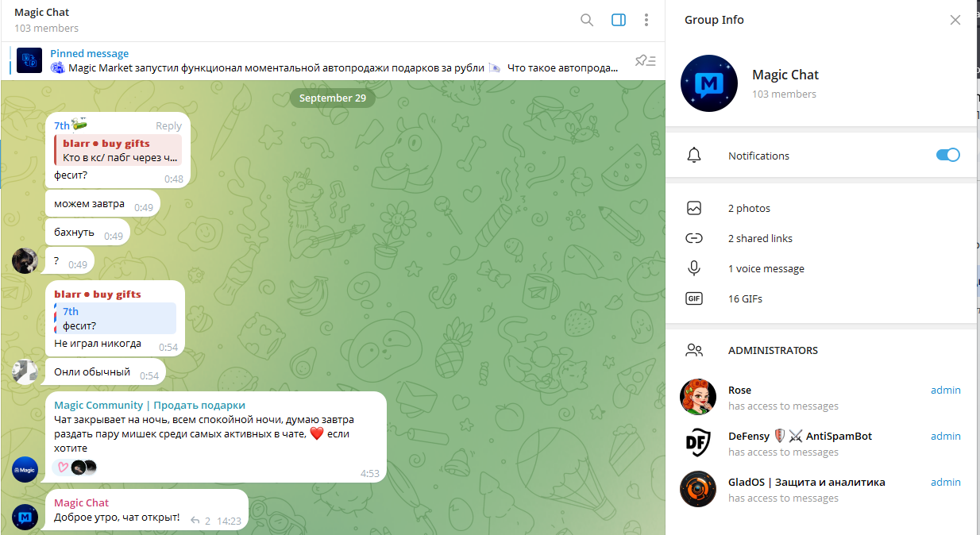
Task: Open the pinned message banner
Action: 334,61
